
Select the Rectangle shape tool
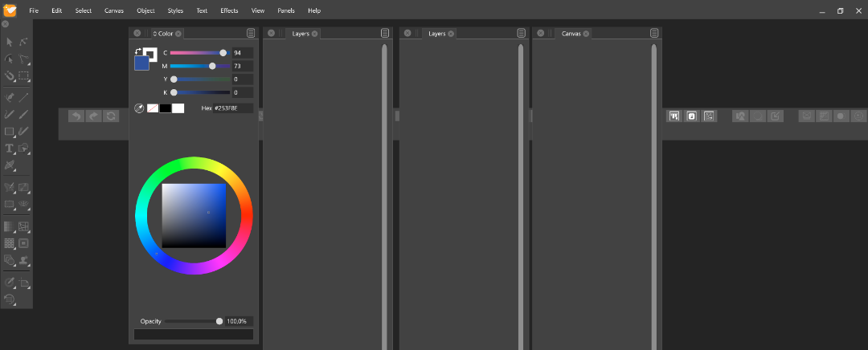(x=10, y=132)
